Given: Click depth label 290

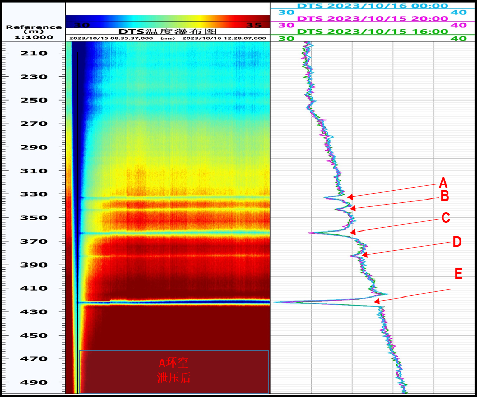Looking at the screenshot, I should [x=34, y=147].
